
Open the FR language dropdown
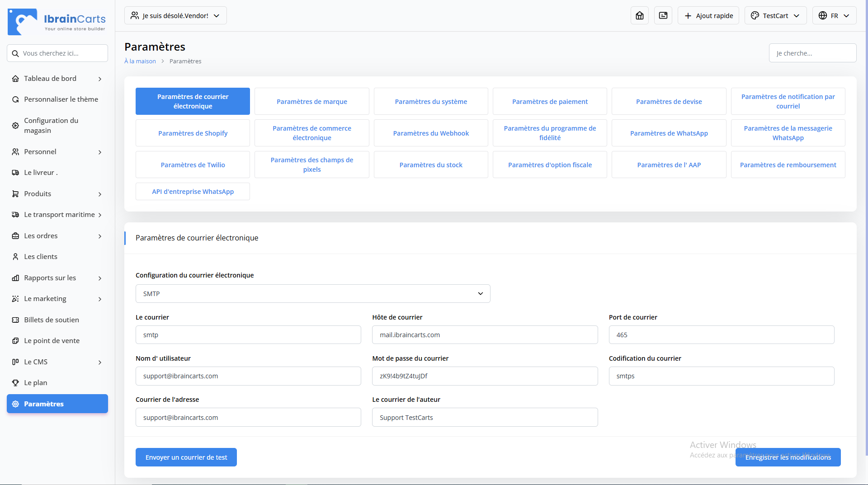pos(834,16)
